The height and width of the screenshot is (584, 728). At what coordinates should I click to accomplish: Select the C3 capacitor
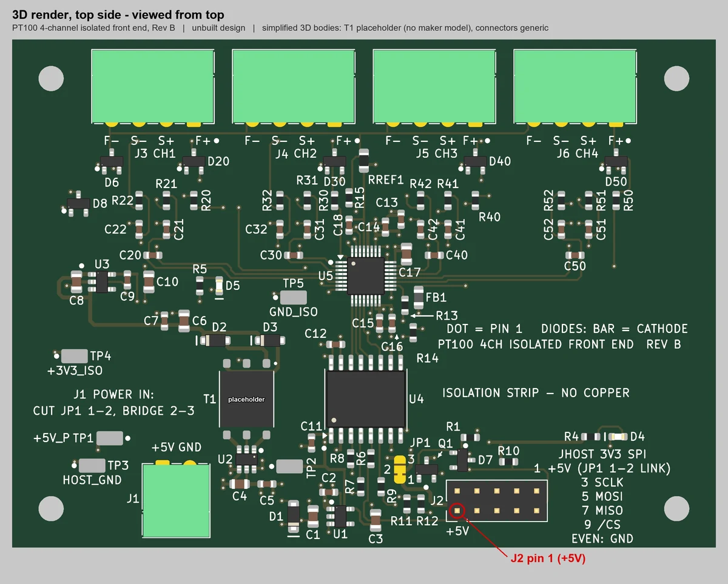(x=376, y=520)
